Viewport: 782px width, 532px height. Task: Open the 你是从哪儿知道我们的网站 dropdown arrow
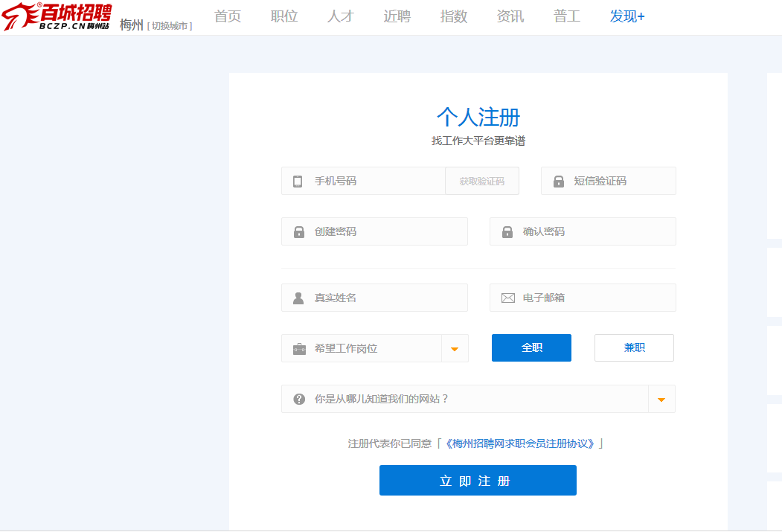(x=661, y=400)
